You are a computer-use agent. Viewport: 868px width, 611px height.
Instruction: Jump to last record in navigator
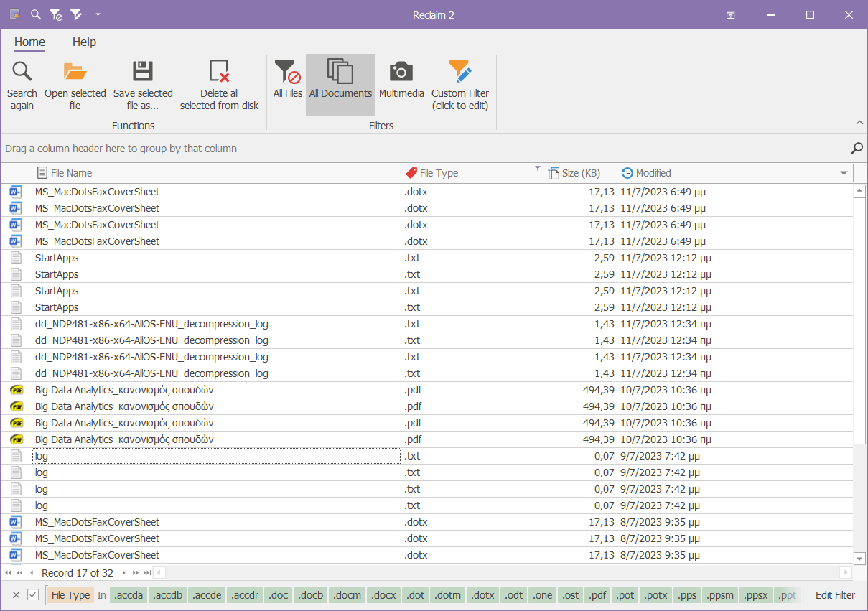click(147, 573)
